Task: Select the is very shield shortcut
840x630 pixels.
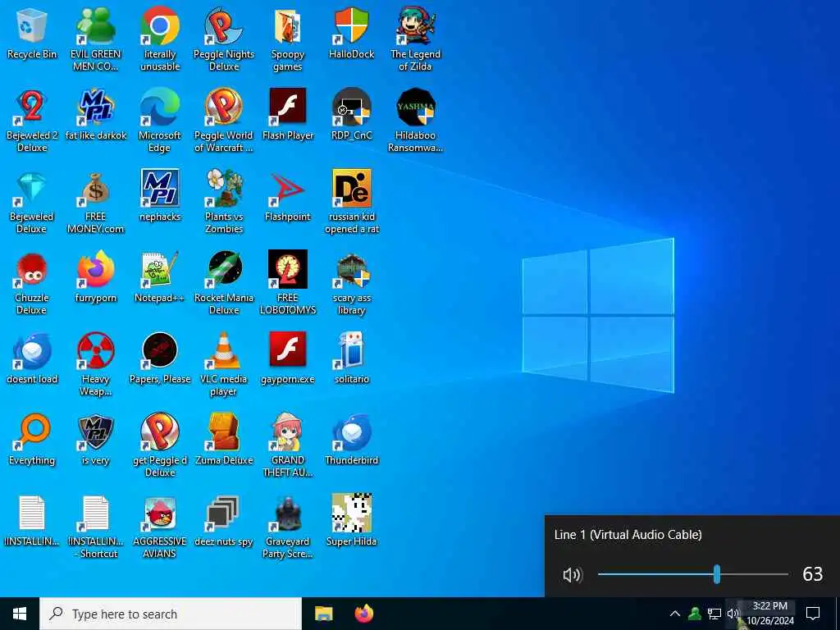Action: (95, 431)
